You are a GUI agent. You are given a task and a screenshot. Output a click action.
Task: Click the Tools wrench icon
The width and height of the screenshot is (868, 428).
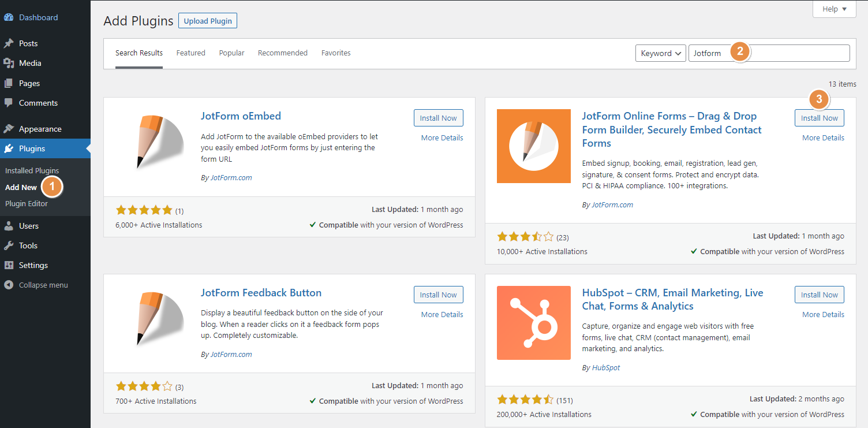tap(9, 245)
